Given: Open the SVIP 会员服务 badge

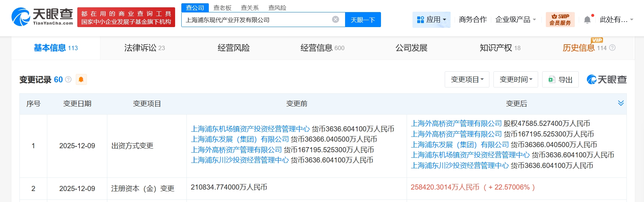Looking at the screenshot, I should coord(560,19).
